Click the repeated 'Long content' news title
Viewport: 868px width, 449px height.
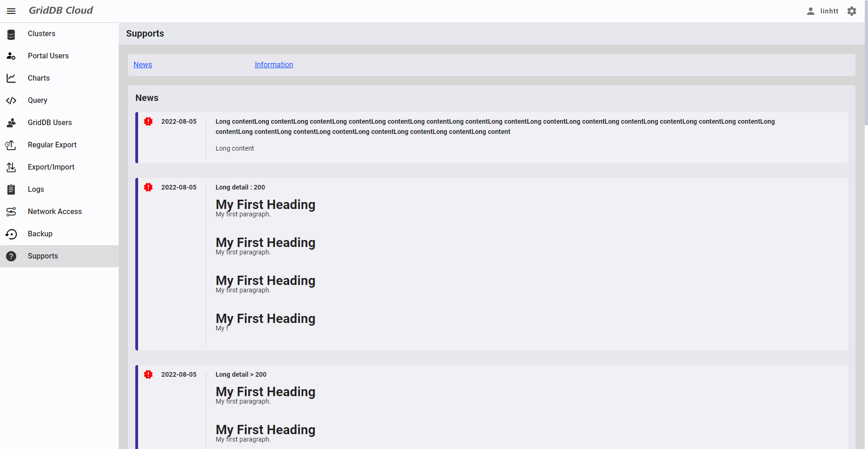pyautogui.click(x=495, y=126)
